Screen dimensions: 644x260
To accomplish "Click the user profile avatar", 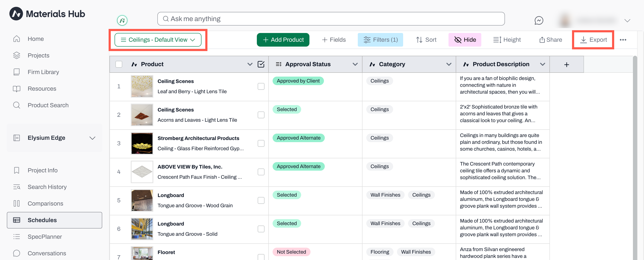I will (565, 20).
